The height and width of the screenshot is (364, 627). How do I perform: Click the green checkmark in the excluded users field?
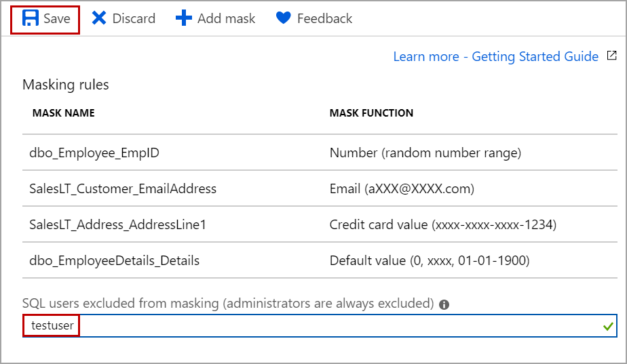tap(607, 327)
